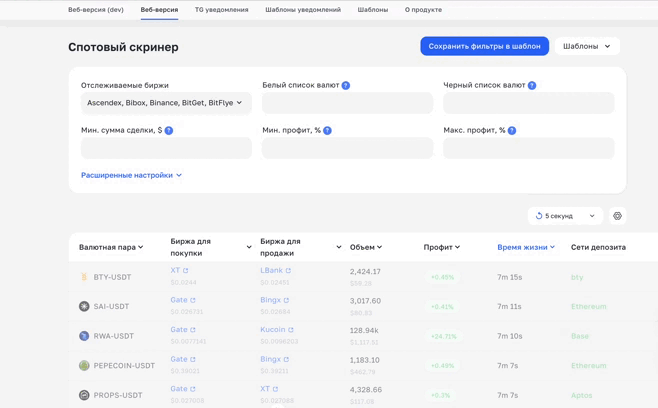Open the Шаблоны уведомлений tab
This screenshot has width=658, height=408.
point(302,10)
